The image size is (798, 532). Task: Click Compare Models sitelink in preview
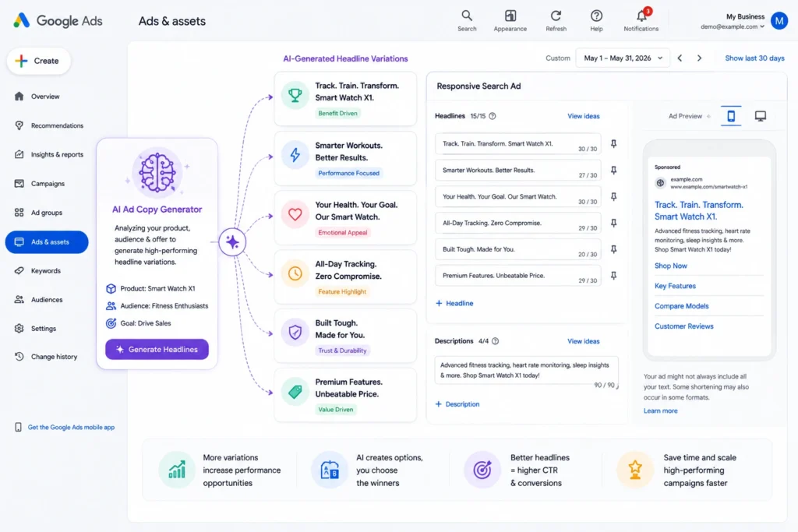[681, 306]
